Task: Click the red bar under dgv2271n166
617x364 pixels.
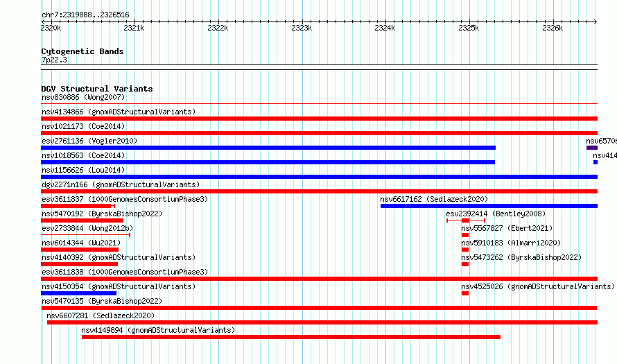Action: [319, 191]
